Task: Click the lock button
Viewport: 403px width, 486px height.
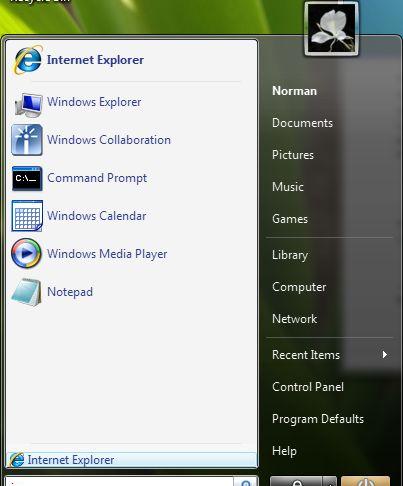Action: [296, 481]
